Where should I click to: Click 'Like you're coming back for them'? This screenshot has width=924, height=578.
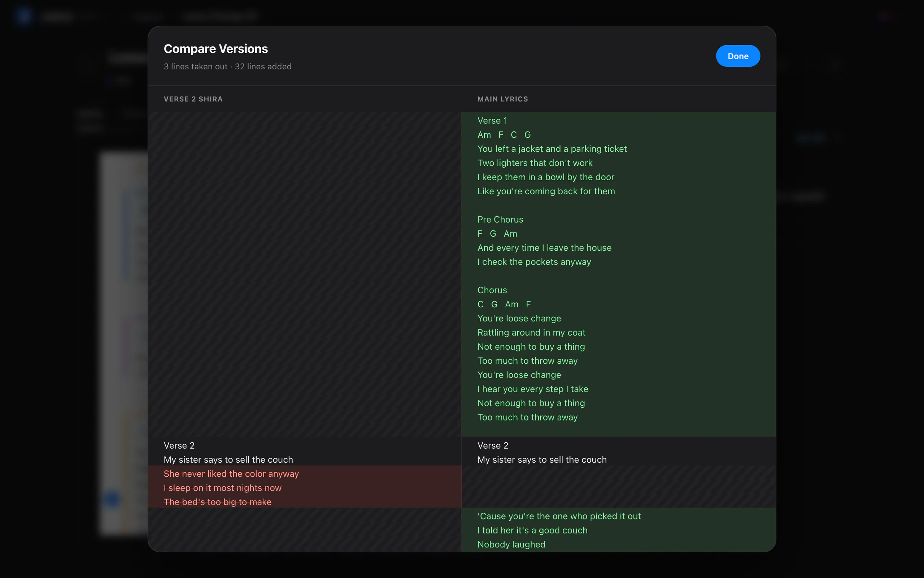(x=546, y=191)
